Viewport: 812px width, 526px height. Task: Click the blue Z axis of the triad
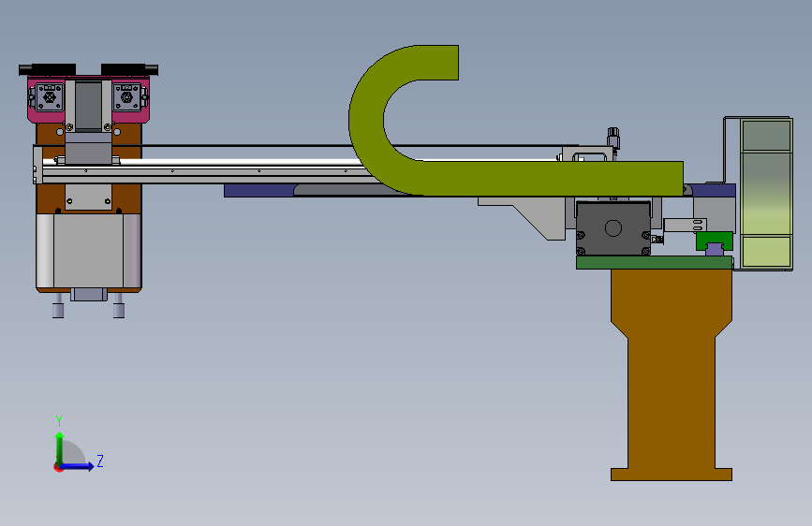tap(78, 466)
